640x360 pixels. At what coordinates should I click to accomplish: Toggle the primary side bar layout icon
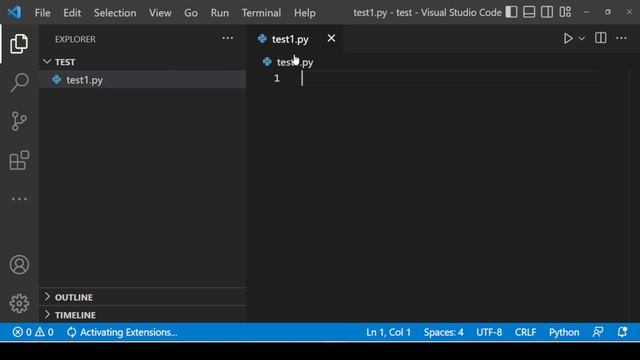pyautogui.click(x=511, y=12)
